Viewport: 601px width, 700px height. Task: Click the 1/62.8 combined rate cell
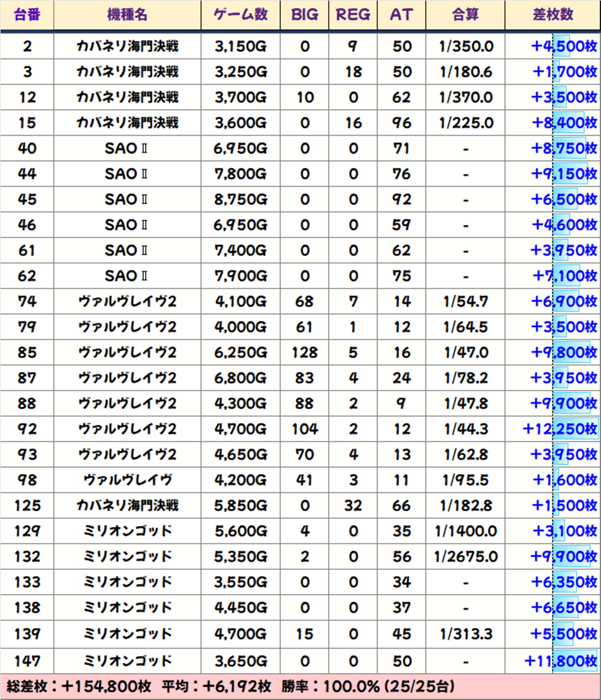coord(466,454)
